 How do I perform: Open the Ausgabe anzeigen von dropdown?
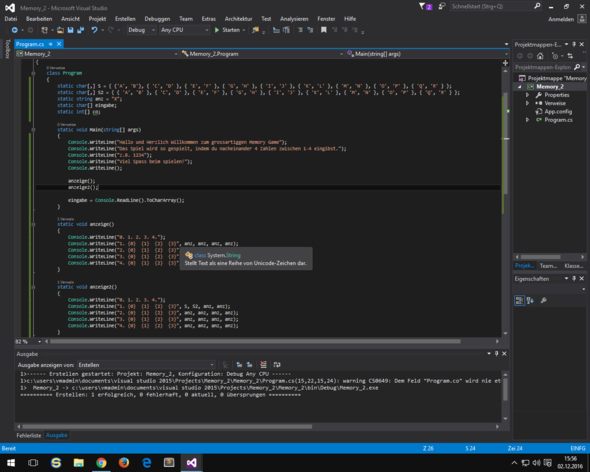146,365
